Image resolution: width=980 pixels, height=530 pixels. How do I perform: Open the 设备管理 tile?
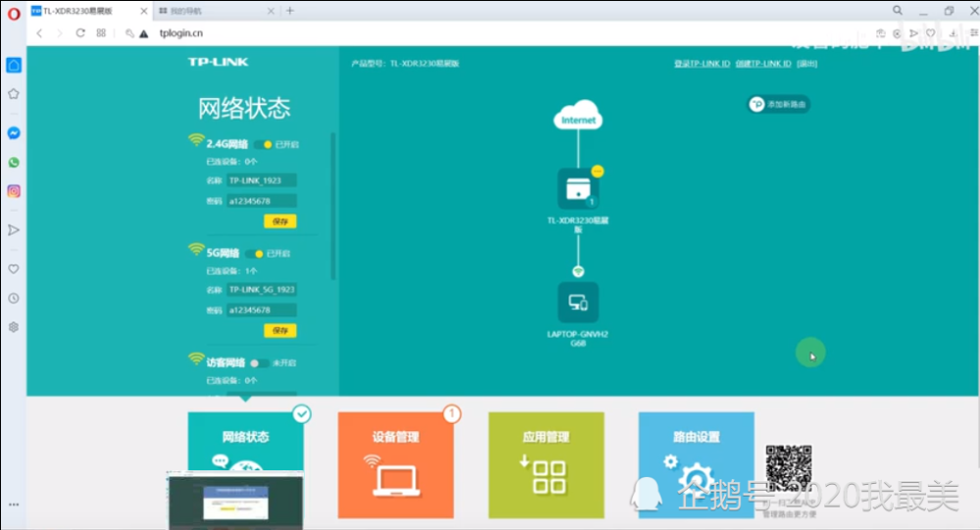[x=396, y=465]
